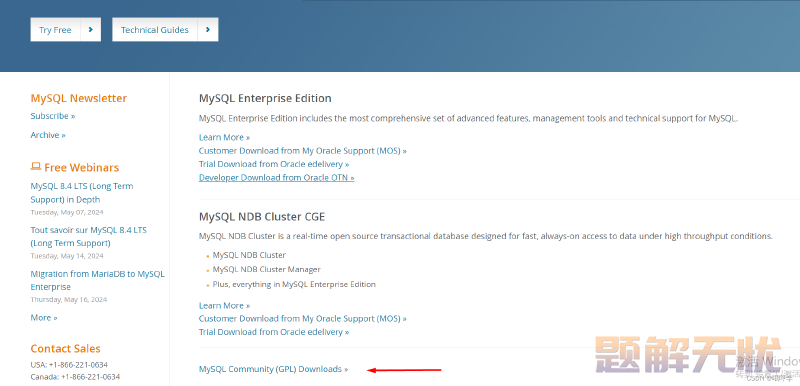Viewport: 800px width, 386px height.
Task: Click the Thursday, May 16, 2024 date
Action: coord(69,299)
